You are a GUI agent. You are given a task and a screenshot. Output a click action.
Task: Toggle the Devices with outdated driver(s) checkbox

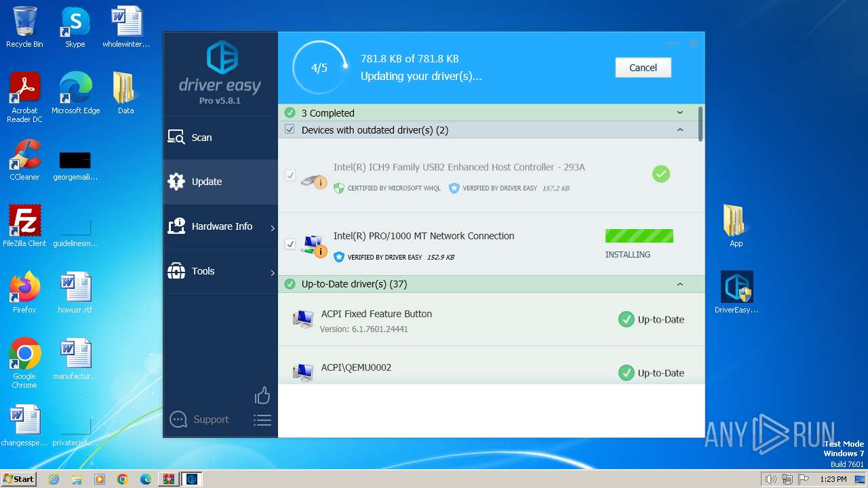(290, 129)
